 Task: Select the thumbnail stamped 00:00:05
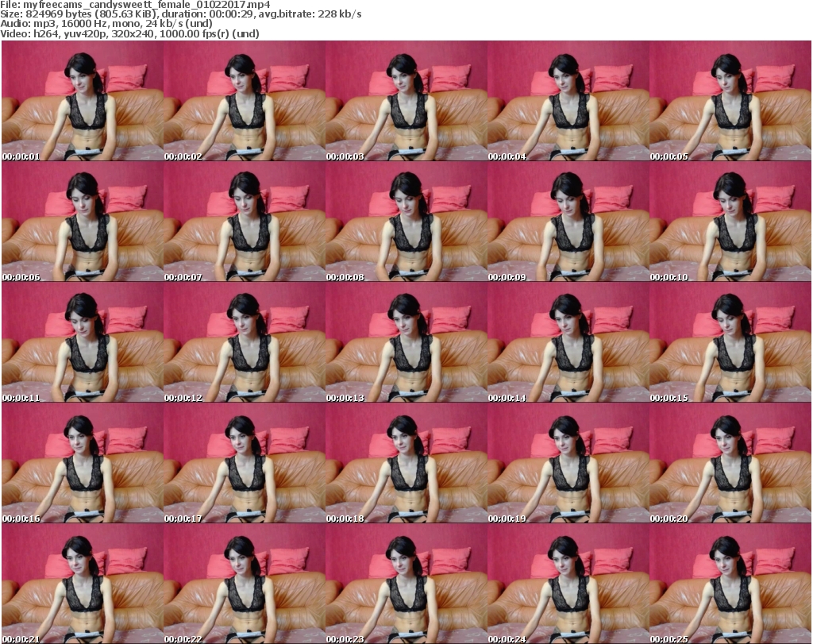[x=730, y=101]
